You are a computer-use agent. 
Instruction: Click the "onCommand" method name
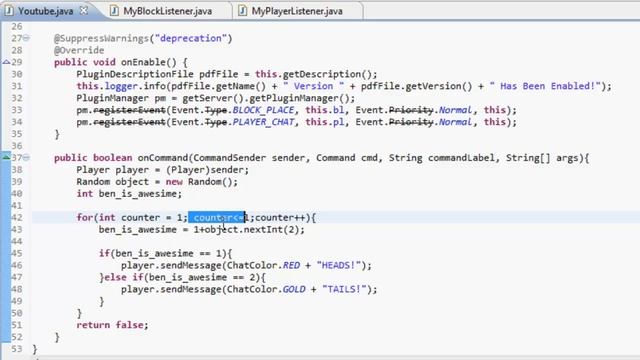162,158
